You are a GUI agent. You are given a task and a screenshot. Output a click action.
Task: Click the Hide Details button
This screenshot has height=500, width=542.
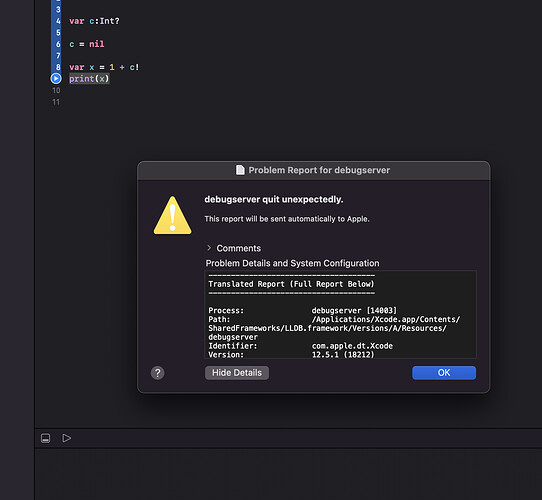point(237,373)
